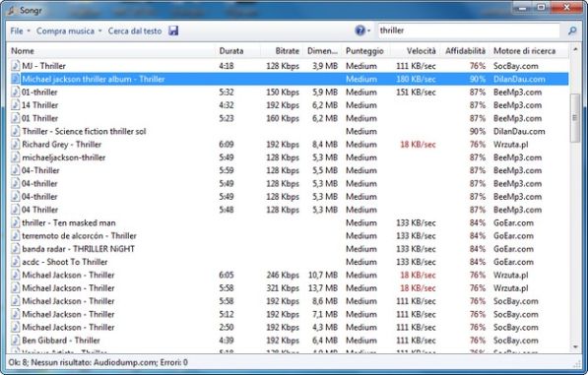Viewport: 588px width, 375px height.
Task: Click the music icon of 04 Thriller
Action: 15,210
